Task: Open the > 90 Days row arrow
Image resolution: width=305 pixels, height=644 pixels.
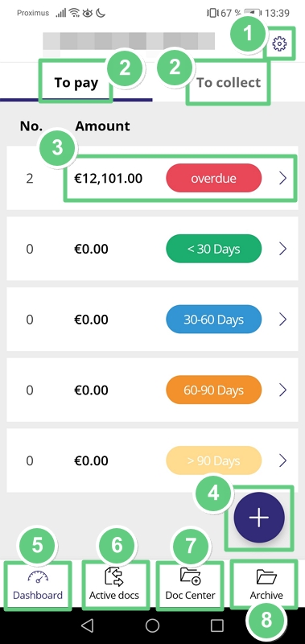Action: 282,460
